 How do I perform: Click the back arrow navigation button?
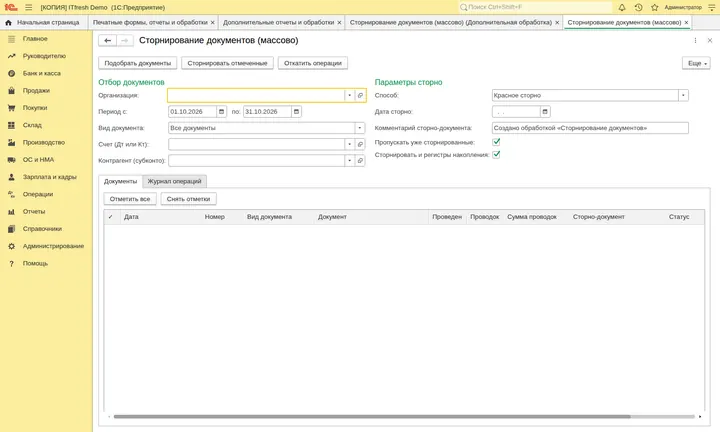tap(107, 40)
